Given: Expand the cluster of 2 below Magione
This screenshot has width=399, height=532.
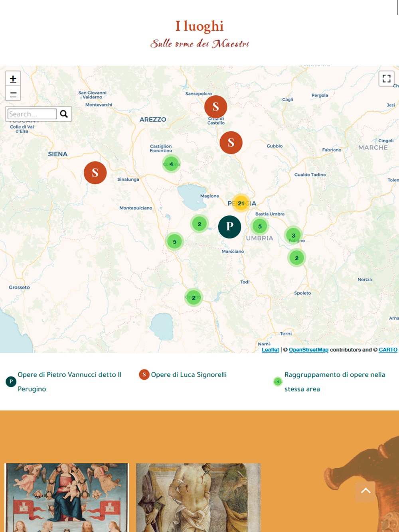Looking at the screenshot, I should coord(199,224).
